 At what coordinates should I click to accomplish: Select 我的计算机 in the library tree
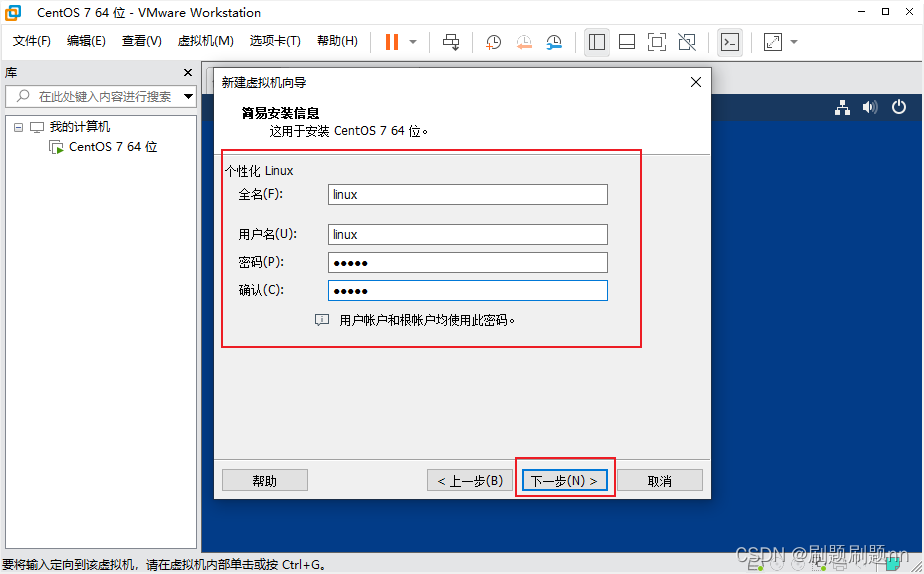pyautogui.click(x=80, y=127)
